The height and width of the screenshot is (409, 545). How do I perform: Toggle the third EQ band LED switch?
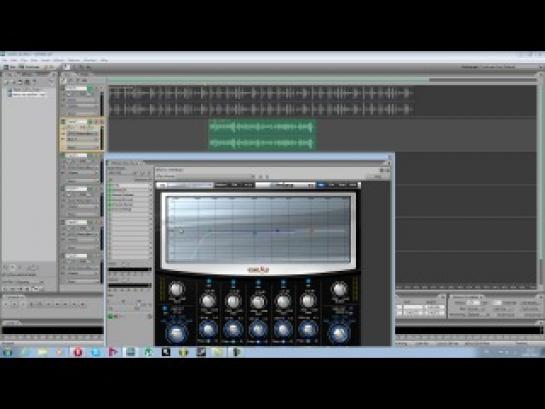pos(258,282)
